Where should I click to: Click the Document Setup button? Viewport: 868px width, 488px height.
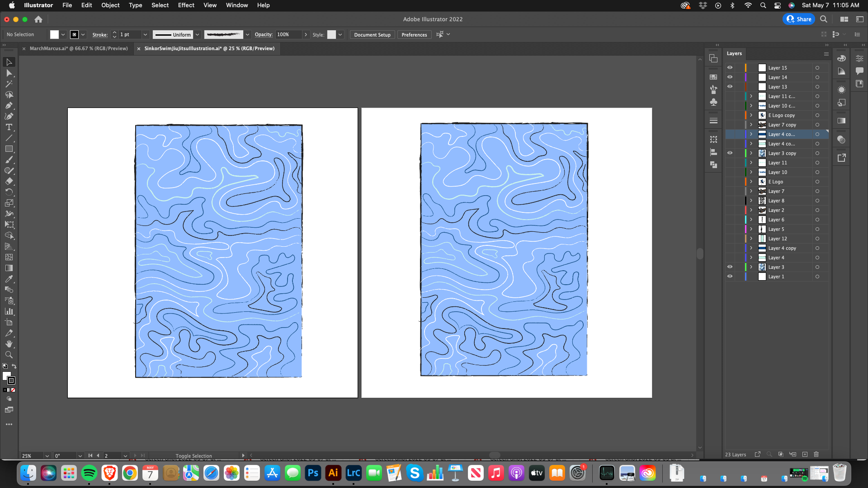(x=372, y=35)
